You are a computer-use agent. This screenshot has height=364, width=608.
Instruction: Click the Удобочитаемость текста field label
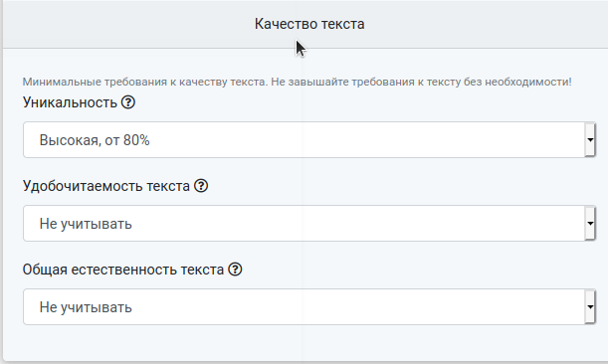point(106,186)
